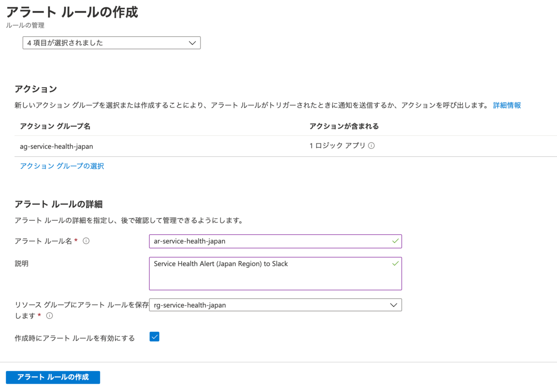Image resolution: width=557 pixels, height=392 pixels.
Task: Click the 説明 description text area
Action: pyautogui.click(x=275, y=274)
